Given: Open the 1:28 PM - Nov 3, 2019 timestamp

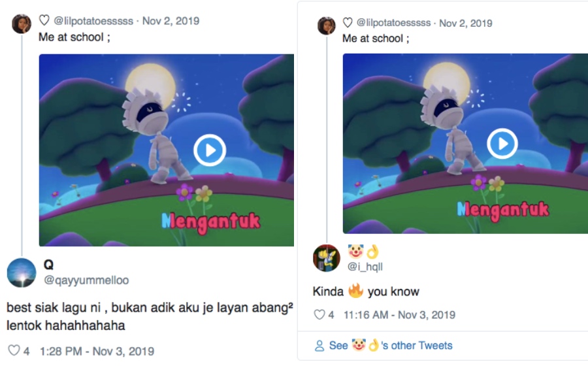Looking at the screenshot, I should point(97,352).
